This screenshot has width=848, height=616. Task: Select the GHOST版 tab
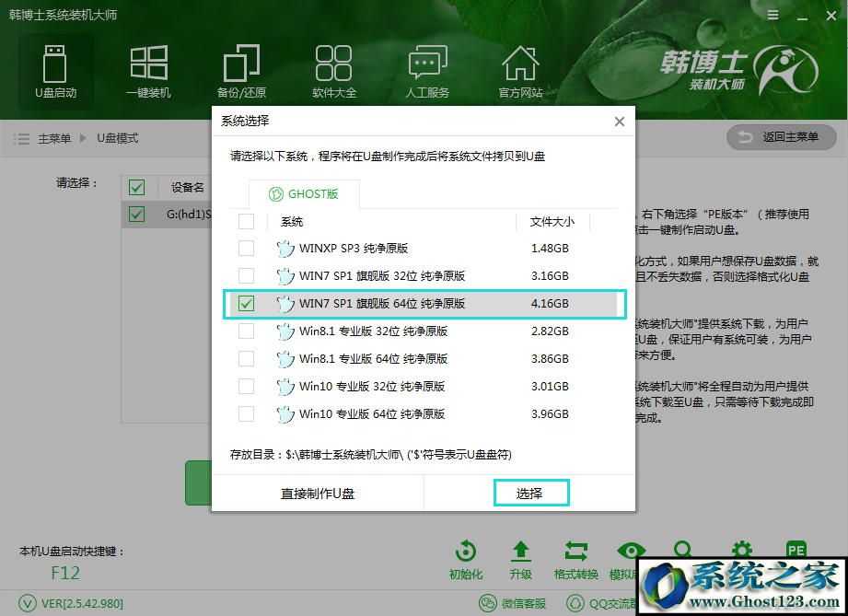[x=304, y=194]
